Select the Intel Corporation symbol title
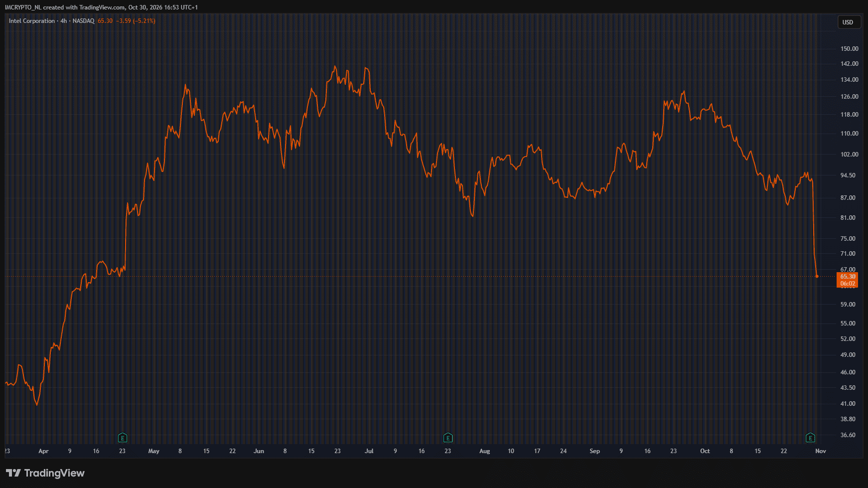Screen dimensions: 868x488 (32, 21)
